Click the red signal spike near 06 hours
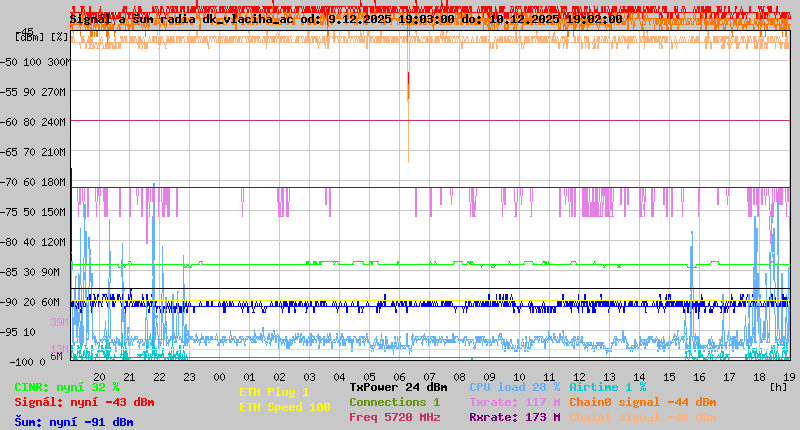Image resolution: width=800 pixels, height=430 pixels. pos(408,86)
